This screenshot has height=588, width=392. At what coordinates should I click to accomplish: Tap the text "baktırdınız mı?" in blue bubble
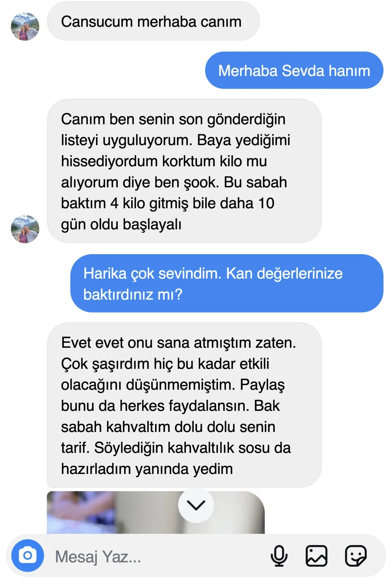(x=133, y=294)
